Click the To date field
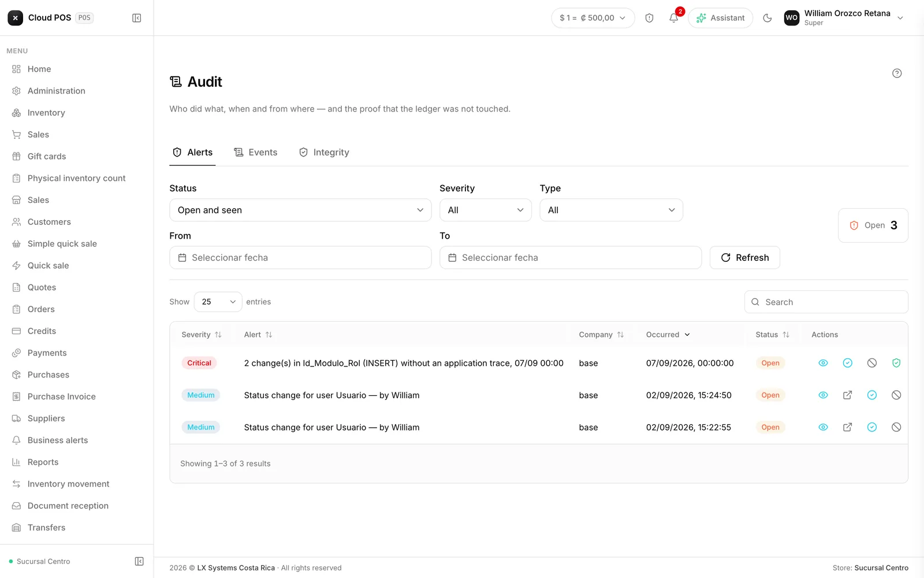This screenshot has height=578, width=924. click(571, 258)
